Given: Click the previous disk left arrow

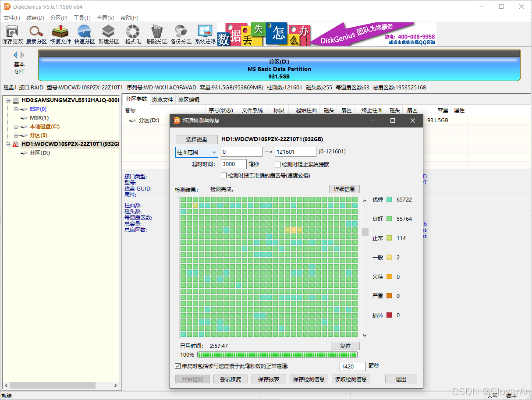Looking at the screenshot, I should coord(16,55).
